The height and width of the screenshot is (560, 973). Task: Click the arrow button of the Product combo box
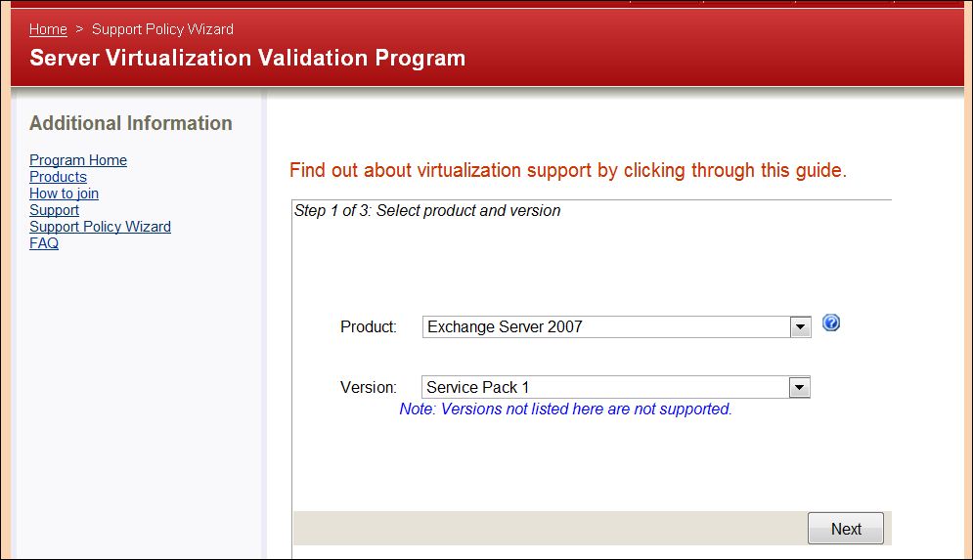click(x=801, y=327)
